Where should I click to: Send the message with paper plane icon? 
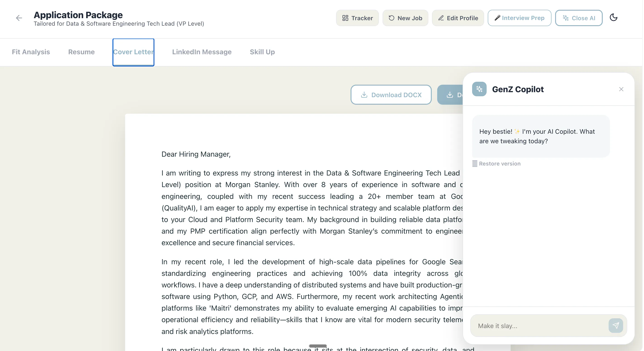point(616,326)
